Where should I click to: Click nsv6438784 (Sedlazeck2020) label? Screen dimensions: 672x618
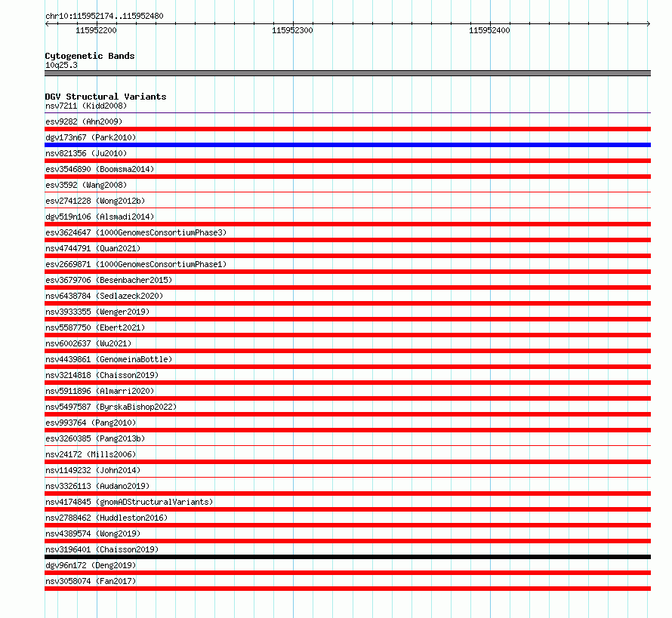[x=104, y=296]
